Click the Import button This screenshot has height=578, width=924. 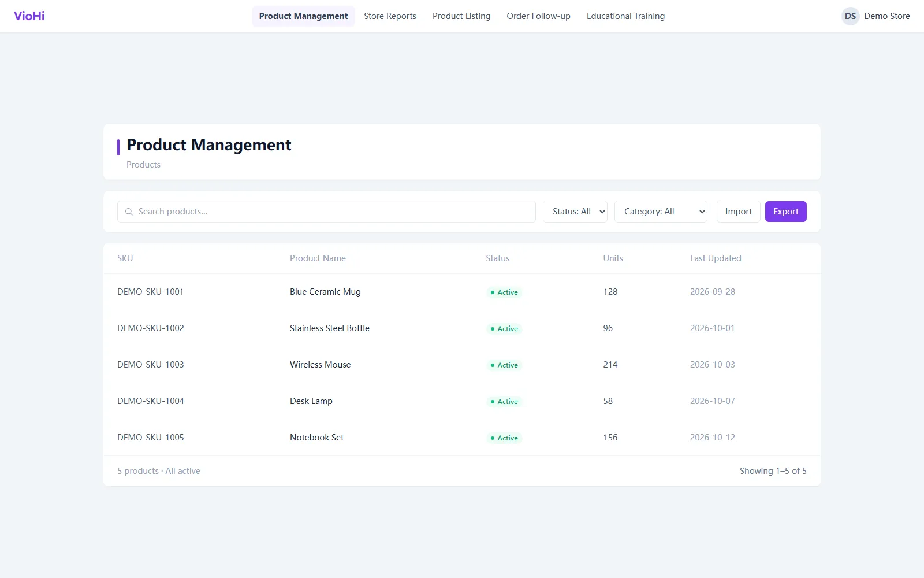739,212
